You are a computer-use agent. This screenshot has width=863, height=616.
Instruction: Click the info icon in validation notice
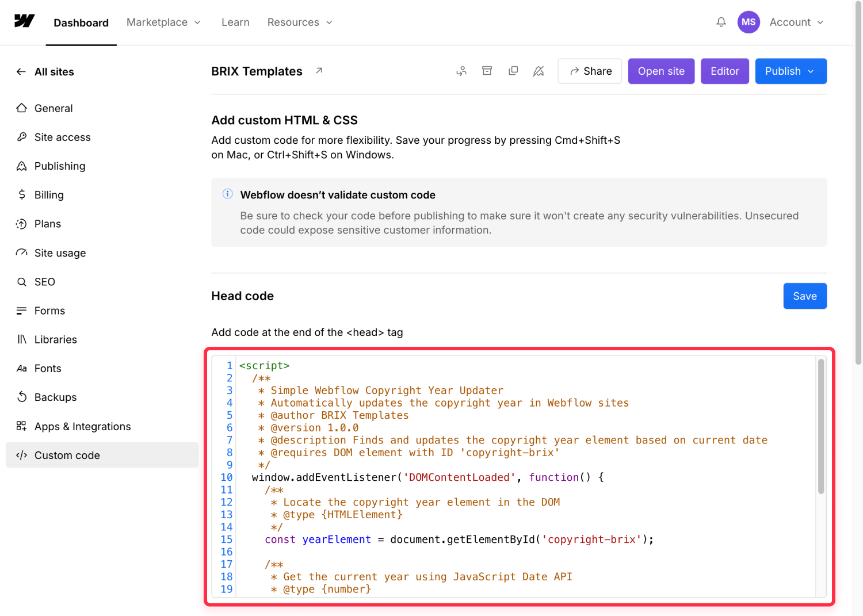pyautogui.click(x=228, y=194)
